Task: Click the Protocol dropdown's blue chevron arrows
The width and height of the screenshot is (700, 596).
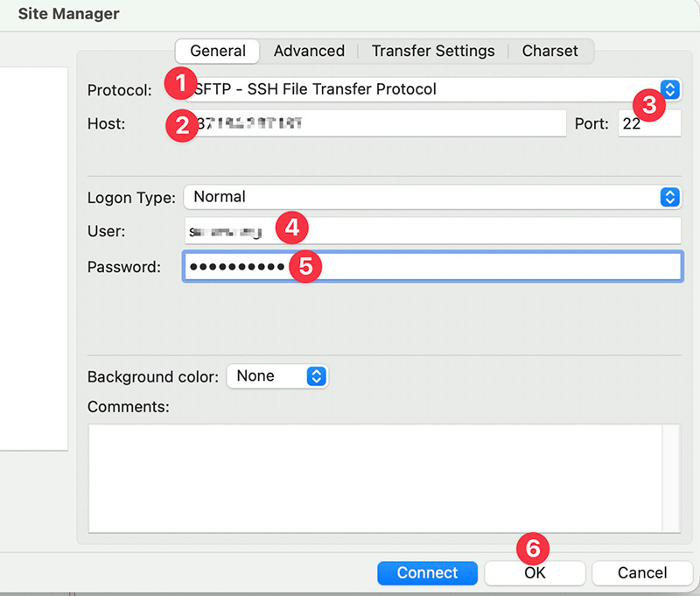Action: click(x=669, y=89)
